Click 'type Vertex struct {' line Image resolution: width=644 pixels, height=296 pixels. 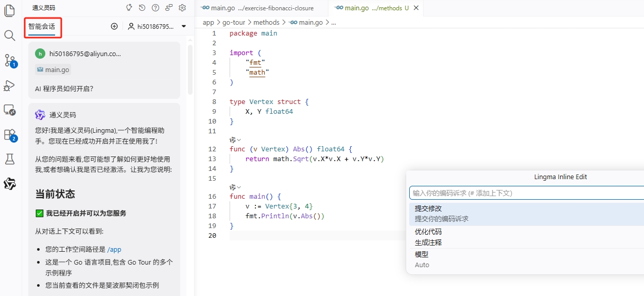coord(269,102)
